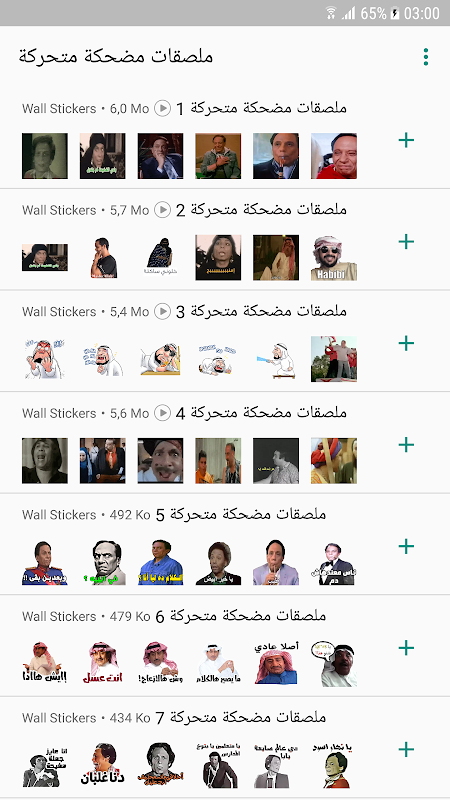Select the Habibi sticker thumbnail
The height and width of the screenshot is (800, 450).
coord(334,258)
